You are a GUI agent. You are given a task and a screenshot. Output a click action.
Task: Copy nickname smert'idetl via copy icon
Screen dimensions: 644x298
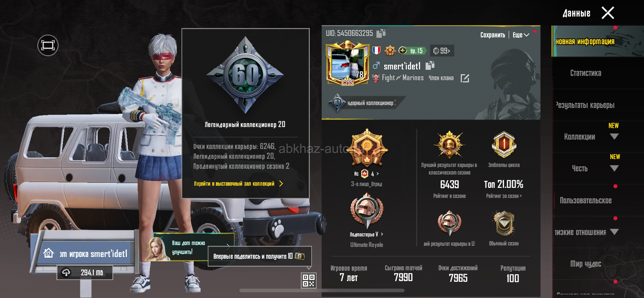[430, 66]
